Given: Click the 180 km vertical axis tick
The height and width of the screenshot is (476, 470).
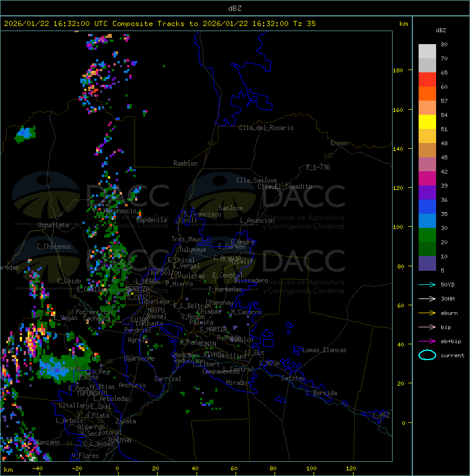Looking at the screenshot, I should coord(398,71).
